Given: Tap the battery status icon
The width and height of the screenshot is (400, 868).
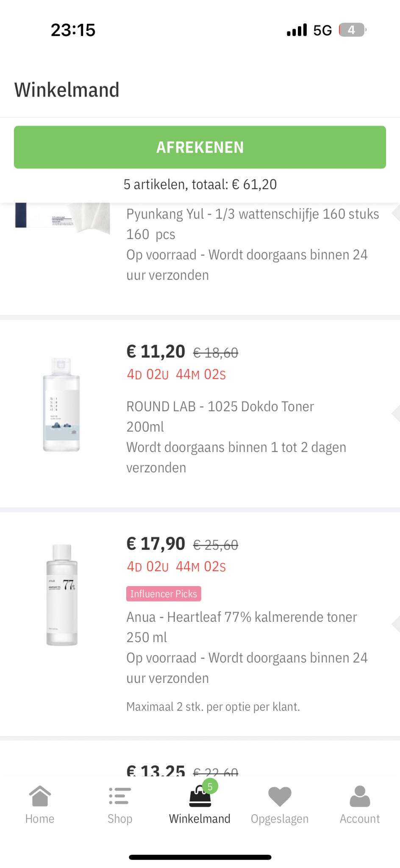Looking at the screenshot, I should pyautogui.click(x=352, y=30).
